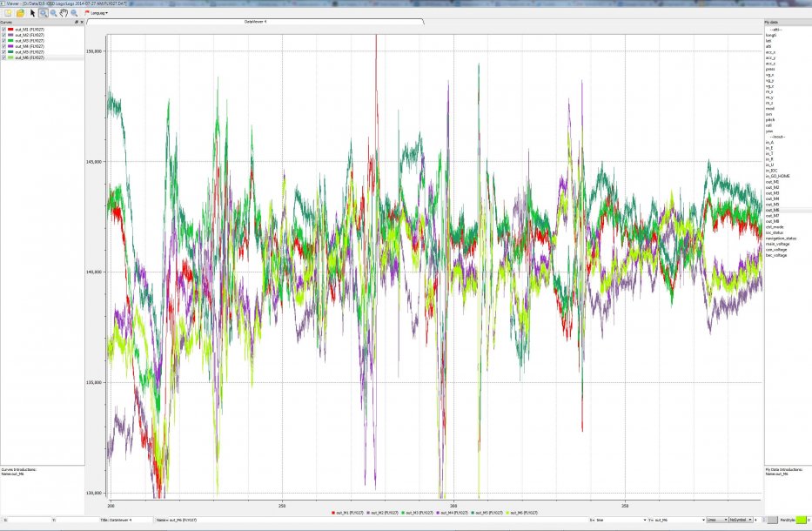Click the zoom in magnifier icon
This screenshot has height=531, width=812.
(54, 13)
